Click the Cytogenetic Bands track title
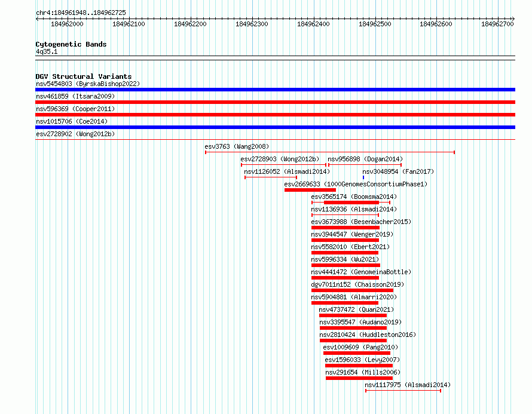Screen dimensions: 532x414 coord(71,44)
